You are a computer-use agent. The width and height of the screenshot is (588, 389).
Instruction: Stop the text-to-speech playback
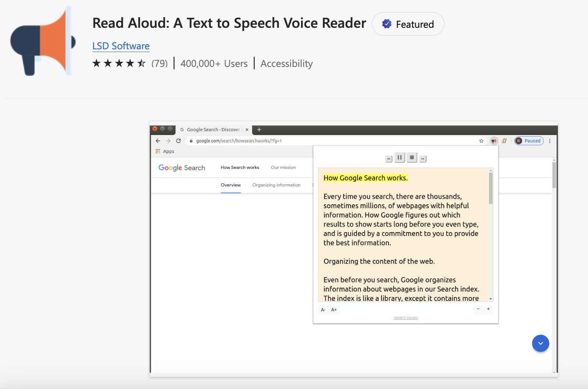coord(412,158)
